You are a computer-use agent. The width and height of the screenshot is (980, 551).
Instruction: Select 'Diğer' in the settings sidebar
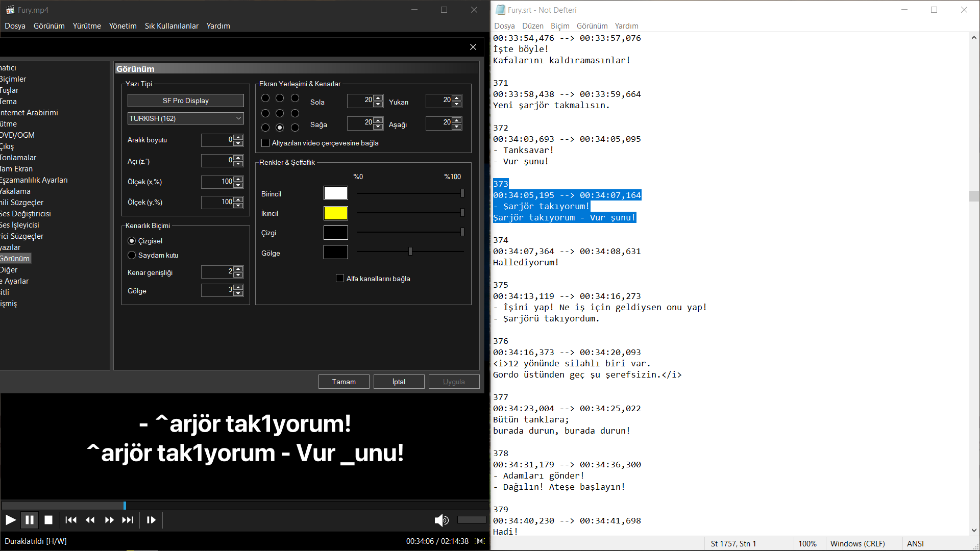9,269
